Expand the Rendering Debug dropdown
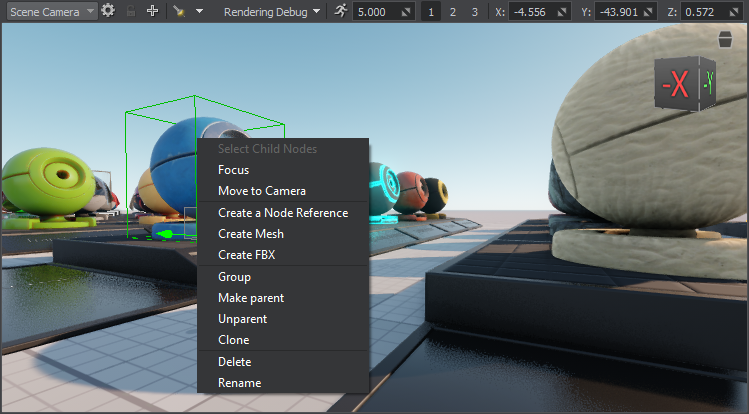The image size is (749, 414). tap(271, 11)
